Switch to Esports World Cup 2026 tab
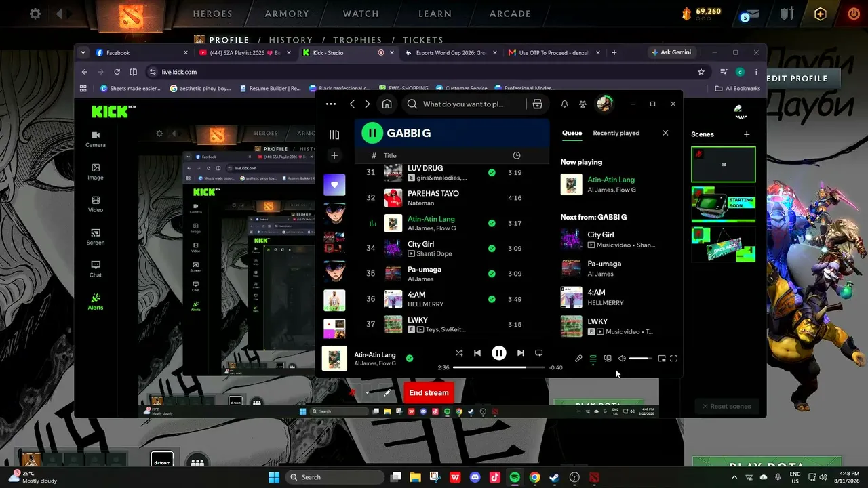 coord(450,52)
